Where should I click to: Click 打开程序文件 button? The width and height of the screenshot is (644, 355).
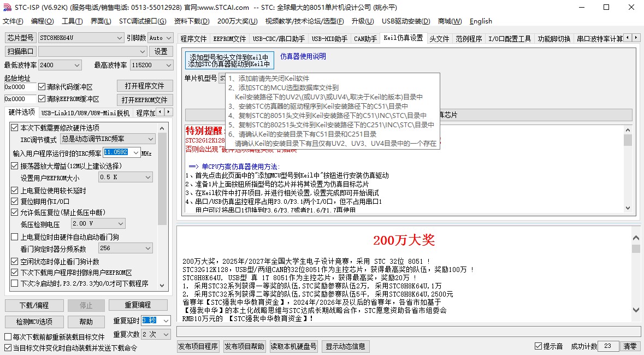tap(144, 86)
